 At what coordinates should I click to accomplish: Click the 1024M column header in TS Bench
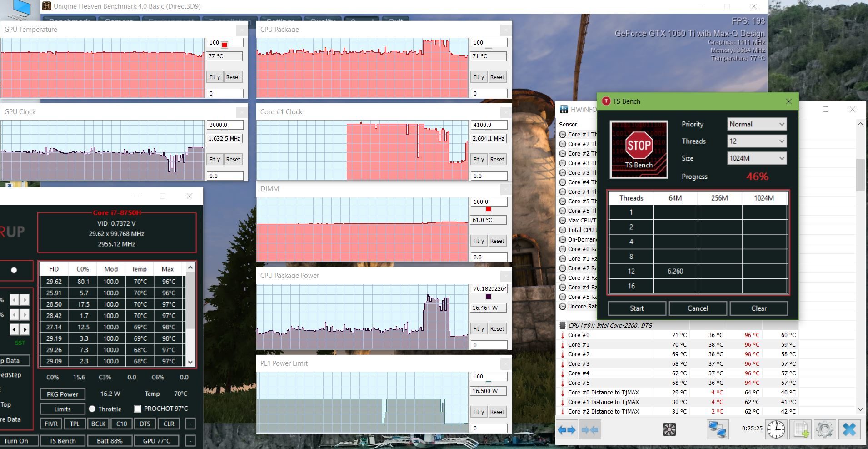coord(764,198)
